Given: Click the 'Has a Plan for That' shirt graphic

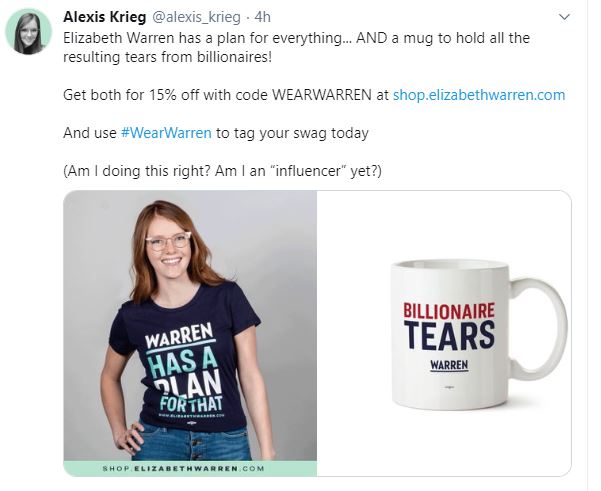Looking at the screenshot, I should [184, 372].
